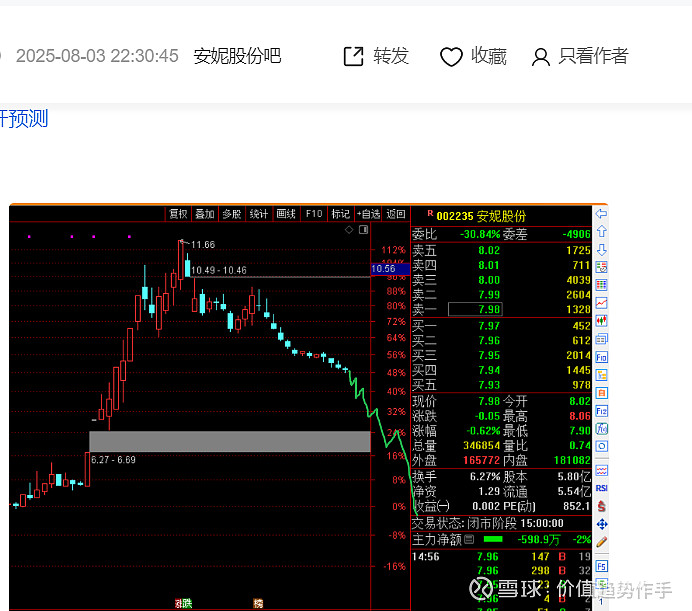Open the 叠加 menu in chart toolbar
This screenshot has height=611, width=692.
coord(205,214)
